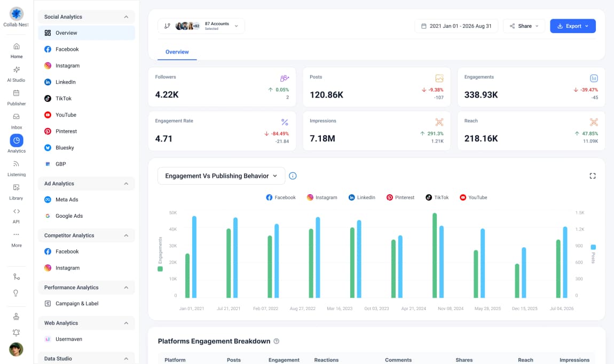The width and height of the screenshot is (614, 364).
Task: Open the Library icon in the left rail
Action: tap(17, 187)
